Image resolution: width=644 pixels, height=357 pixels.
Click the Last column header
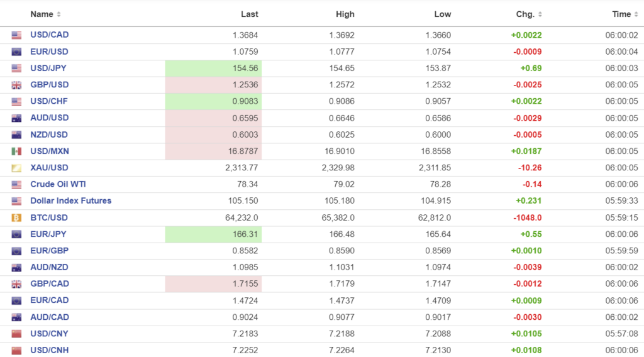pos(249,14)
